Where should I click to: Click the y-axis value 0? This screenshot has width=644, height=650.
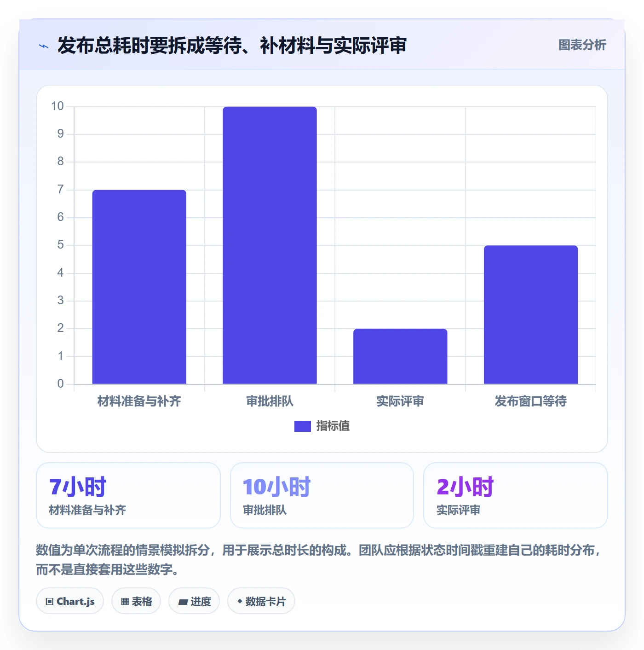click(x=61, y=384)
